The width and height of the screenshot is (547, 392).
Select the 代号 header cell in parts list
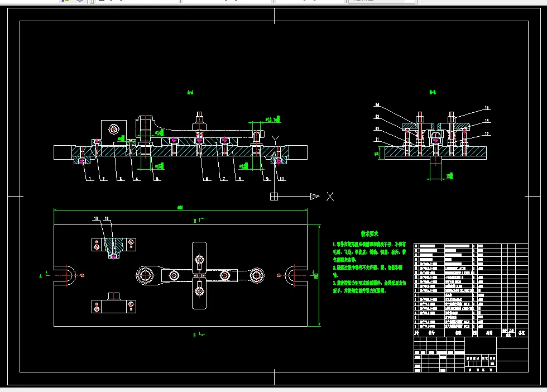click(x=431, y=333)
